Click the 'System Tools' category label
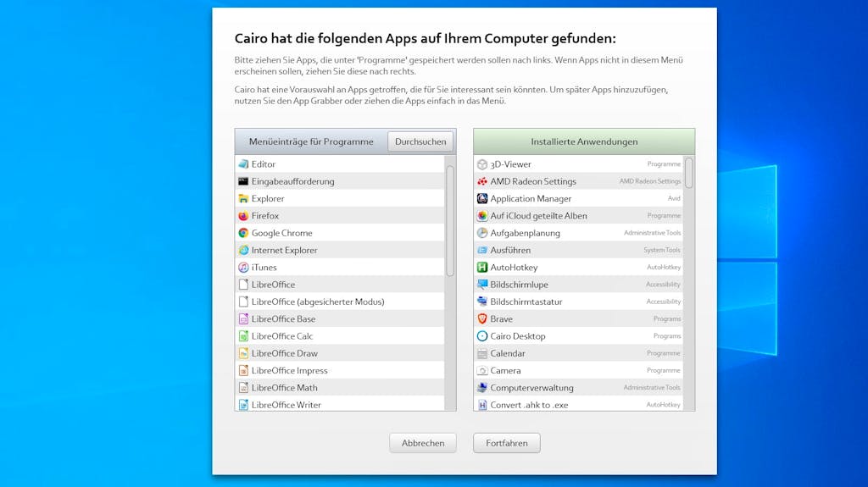868x487 pixels. [662, 250]
